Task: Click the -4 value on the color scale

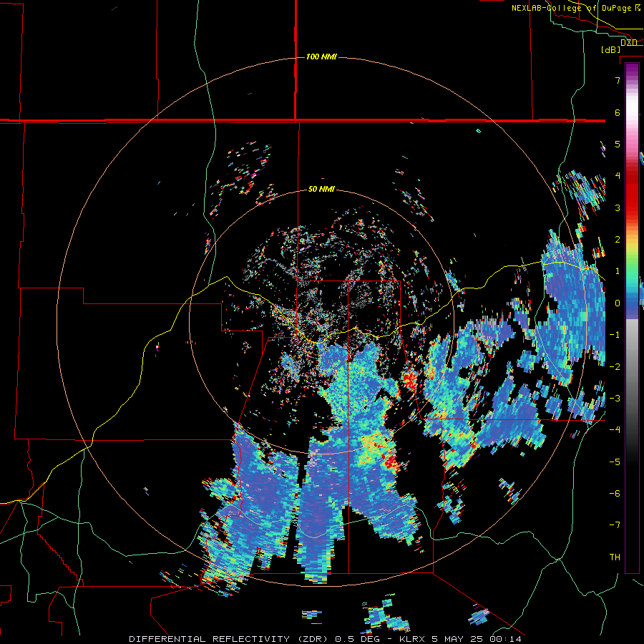Action: click(x=615, y=429)
